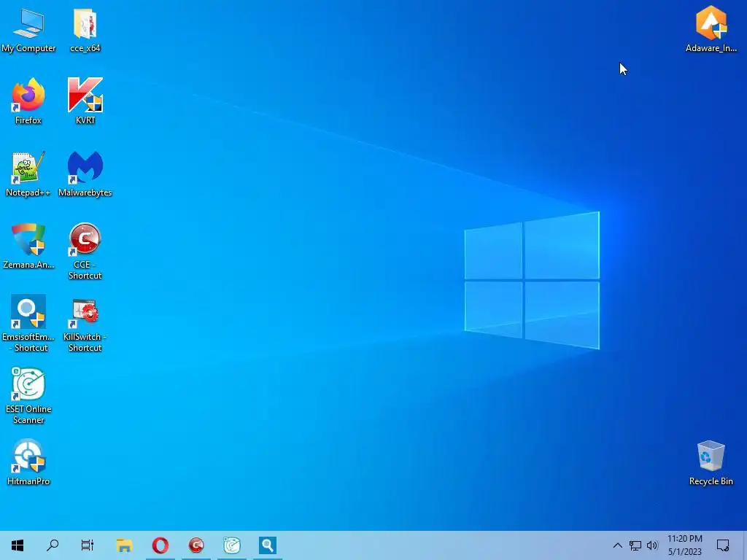Select the My Computer desktop icon
This screenshot has height=560, width=747.
[x=28, y=29]
